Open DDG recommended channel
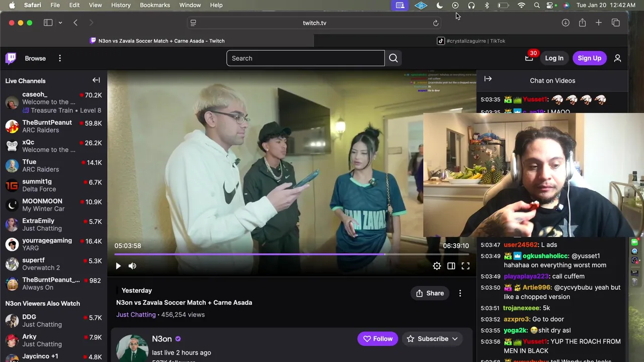644x362 pixels. coord(53,320)
